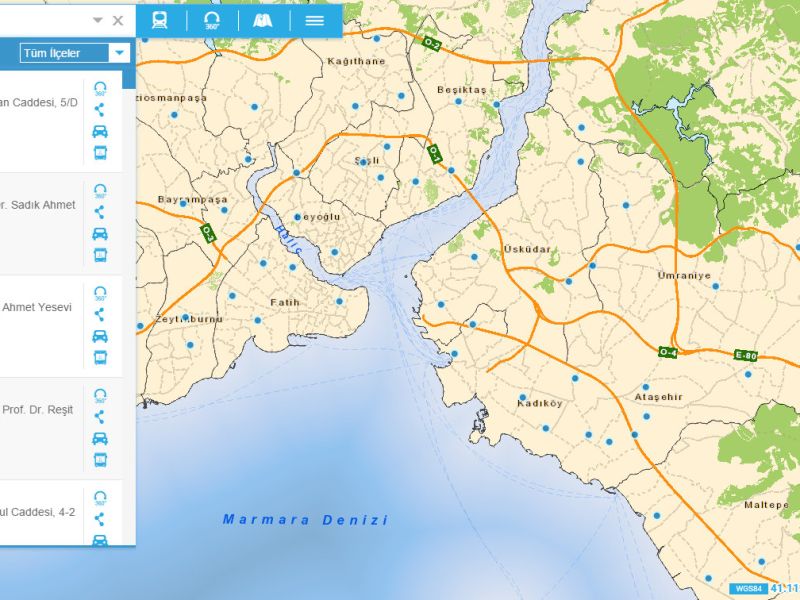Open the transit train icon in toolbar
This screenshot has width=800, height=600.
pyautogui.click(x=159, y=19)
